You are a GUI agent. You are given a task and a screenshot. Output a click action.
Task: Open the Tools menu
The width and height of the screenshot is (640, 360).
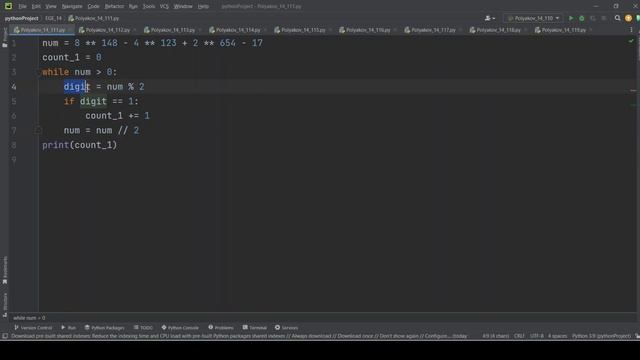point(149,7)
